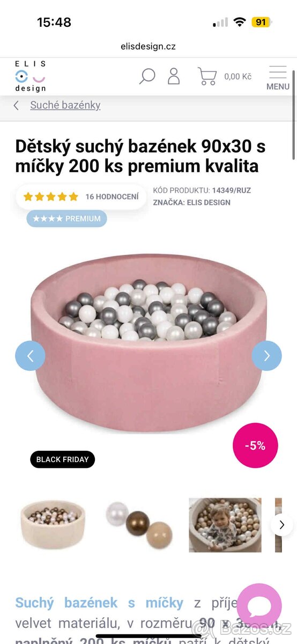Tap the BLACK FRIDAY label
This screenshot has width=297, height=644.
[63, 459]
